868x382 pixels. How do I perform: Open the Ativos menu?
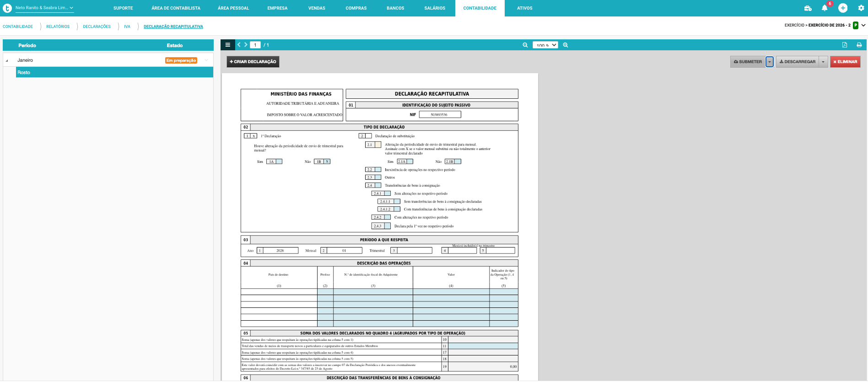pyautogui.click(x=524, y=8)
